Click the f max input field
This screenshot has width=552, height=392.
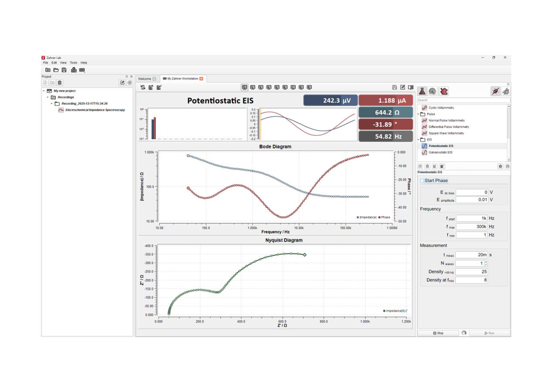[x=472, y=226]
